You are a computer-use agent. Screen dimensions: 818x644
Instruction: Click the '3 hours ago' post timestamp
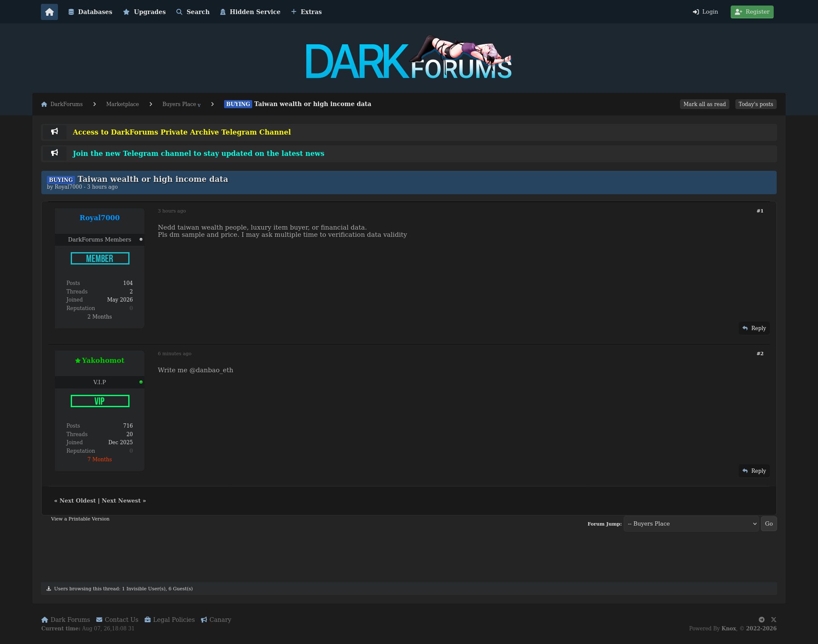(172, 211)
